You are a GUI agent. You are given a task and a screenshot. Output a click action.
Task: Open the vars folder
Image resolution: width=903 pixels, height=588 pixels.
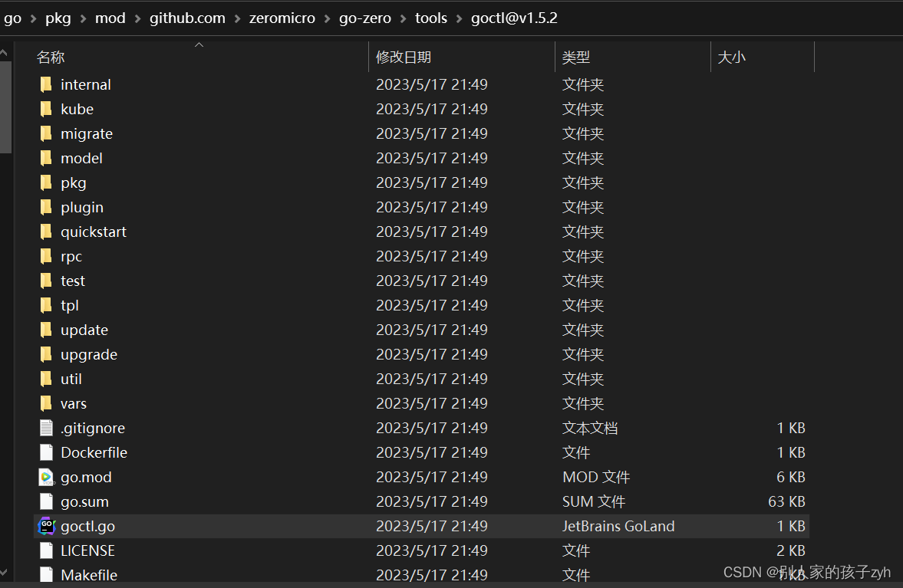[x=74, y=403]
